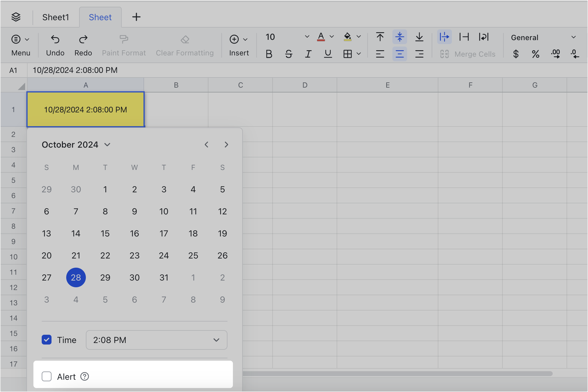Toggle italic formatting
The image size is (588, 392).
pos(308,54)
